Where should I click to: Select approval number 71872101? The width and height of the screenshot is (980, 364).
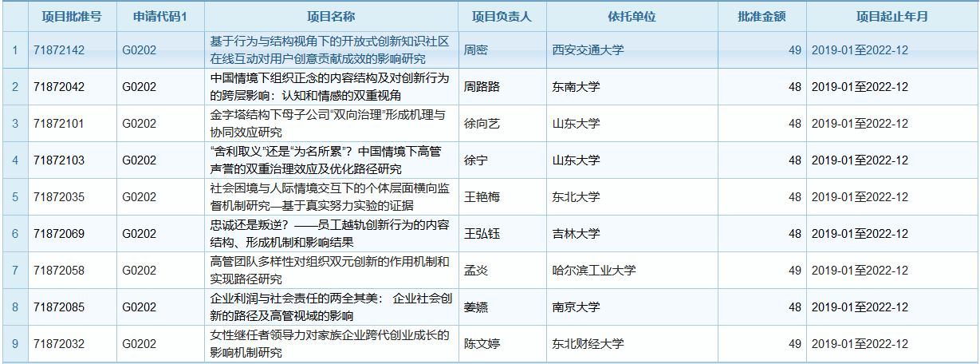click(59, 124)
